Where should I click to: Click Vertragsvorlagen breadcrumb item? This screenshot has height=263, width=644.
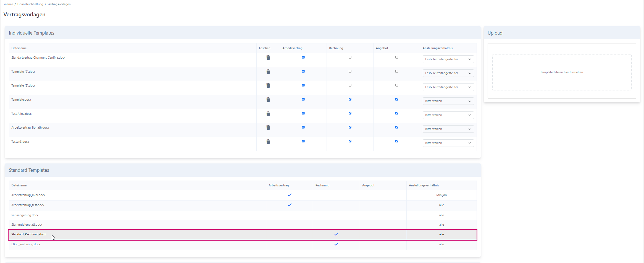point(59,4)
